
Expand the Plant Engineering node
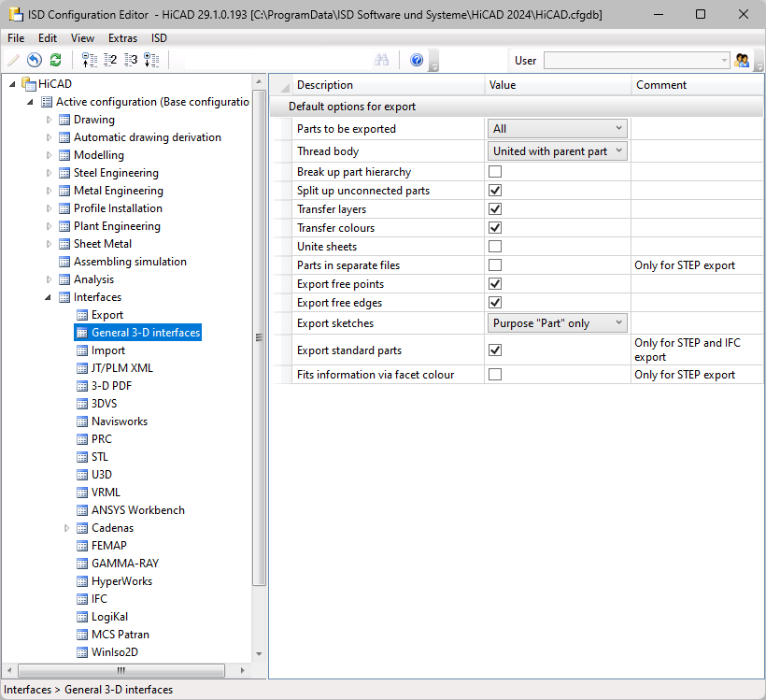[x=49, y=226]
